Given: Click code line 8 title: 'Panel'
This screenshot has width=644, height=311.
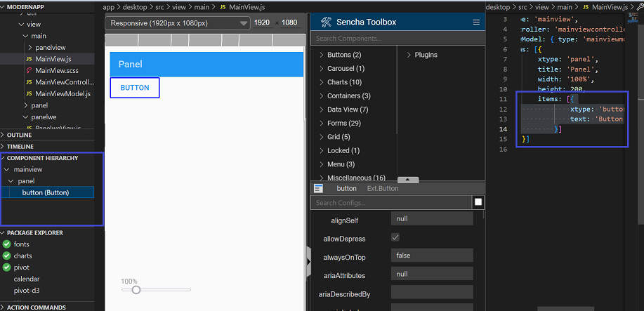Looking at the screenshot, I should pos(568,69).
